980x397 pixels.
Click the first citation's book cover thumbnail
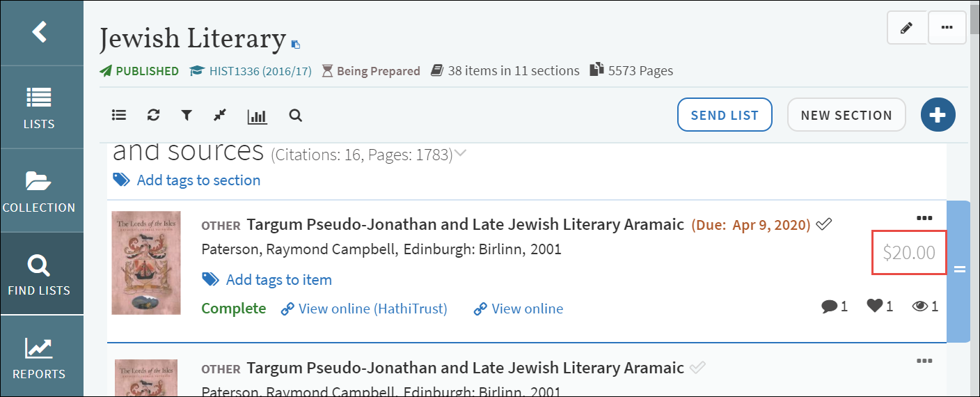146,263
